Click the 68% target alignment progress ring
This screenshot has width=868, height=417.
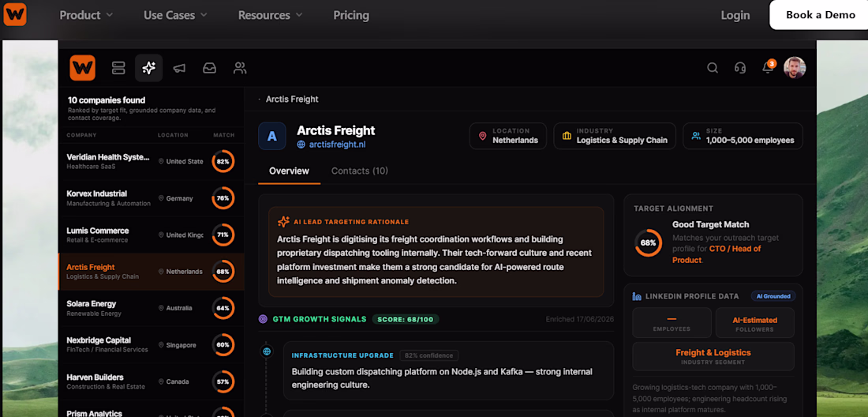(648, 242)
